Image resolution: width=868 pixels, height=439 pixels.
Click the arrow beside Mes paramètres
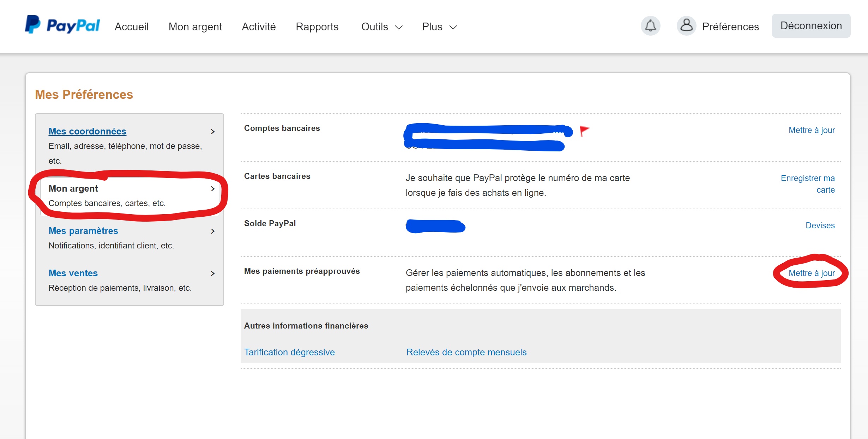(x=212, y=231)
